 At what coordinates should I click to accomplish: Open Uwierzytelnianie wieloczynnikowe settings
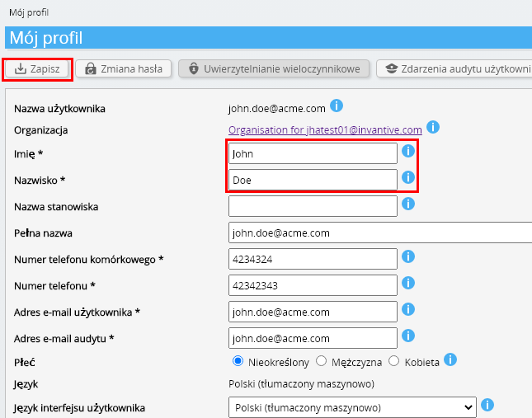274,69
